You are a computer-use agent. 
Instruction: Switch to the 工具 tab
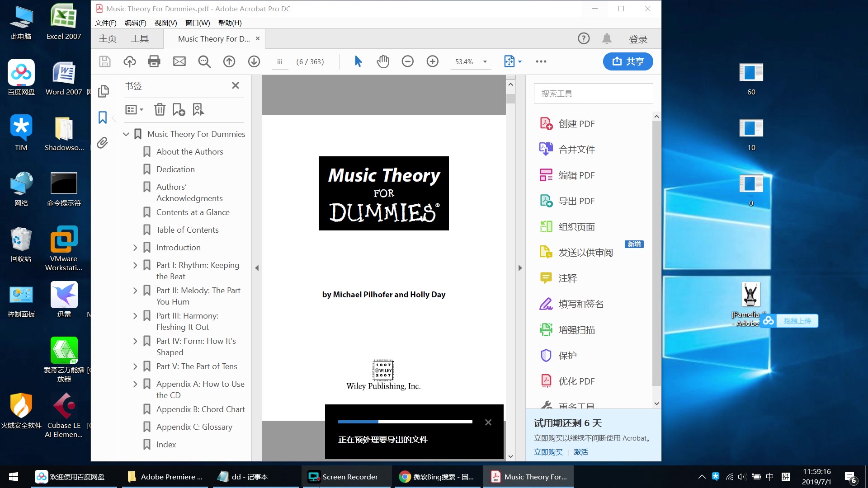(x=140, y=39)
